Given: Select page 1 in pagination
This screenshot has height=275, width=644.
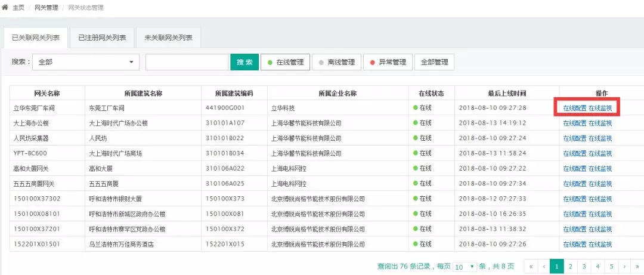Looking at the screenshot, I should pyautogui.click(x=556, y=267).
